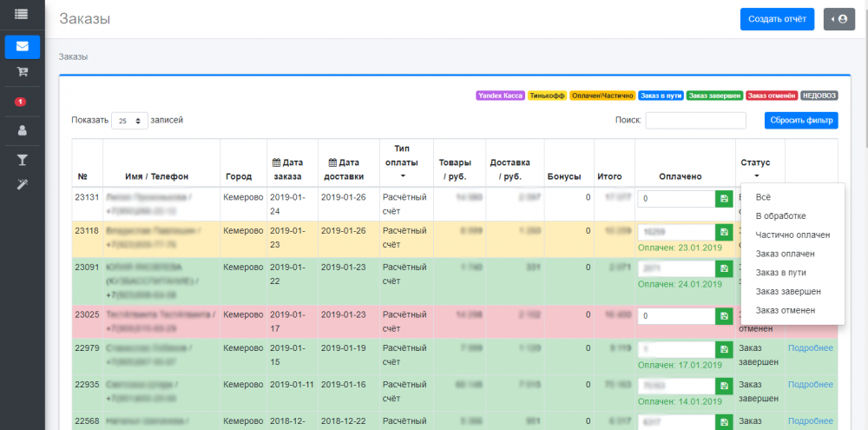Click the Заказ в пути blue badge

point(661,96)
